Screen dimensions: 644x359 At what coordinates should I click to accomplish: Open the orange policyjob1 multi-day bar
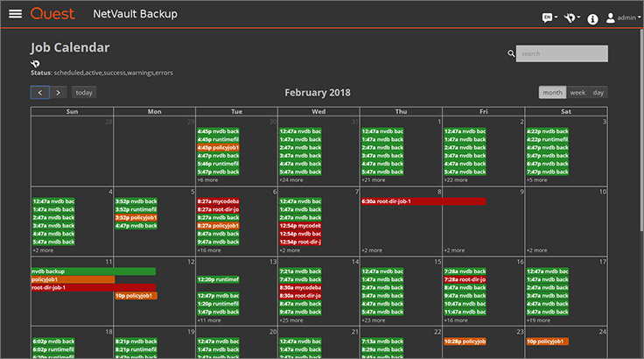(73, 279)
